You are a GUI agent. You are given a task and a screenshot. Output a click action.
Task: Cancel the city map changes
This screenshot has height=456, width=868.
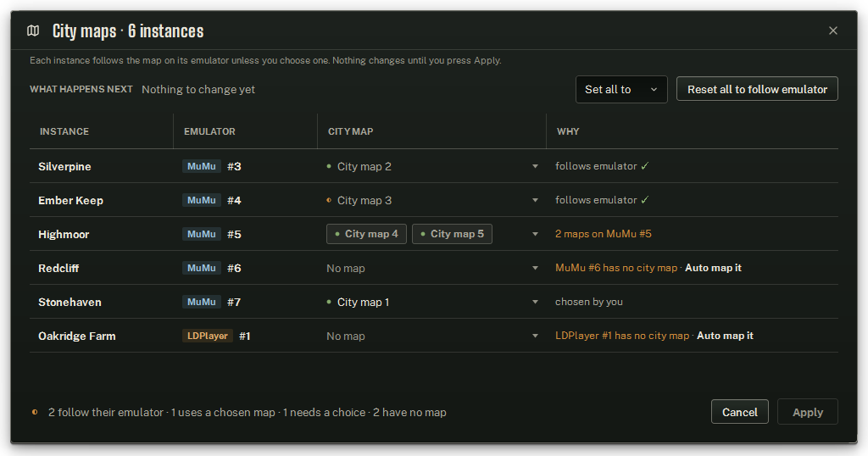click(739, 412)
